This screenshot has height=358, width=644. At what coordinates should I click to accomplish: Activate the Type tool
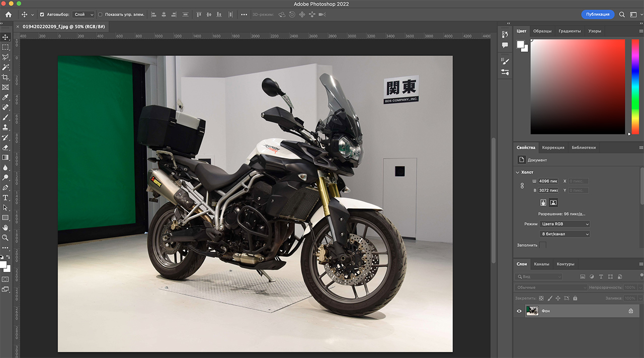[6, 197]
